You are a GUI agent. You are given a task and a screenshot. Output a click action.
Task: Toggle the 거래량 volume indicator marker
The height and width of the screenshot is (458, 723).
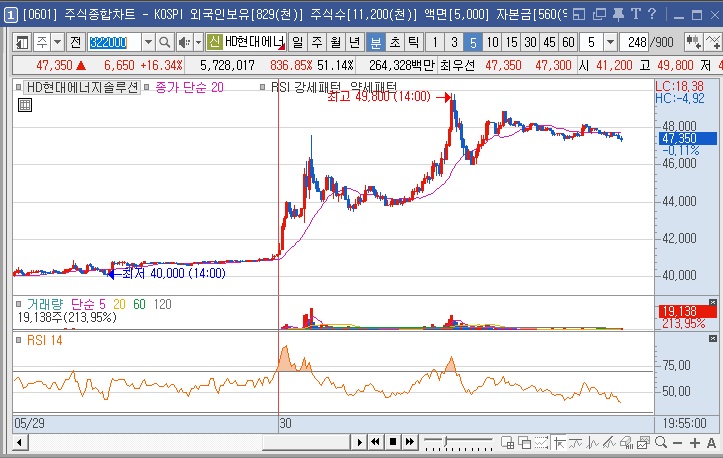click(x=18, y=304)
